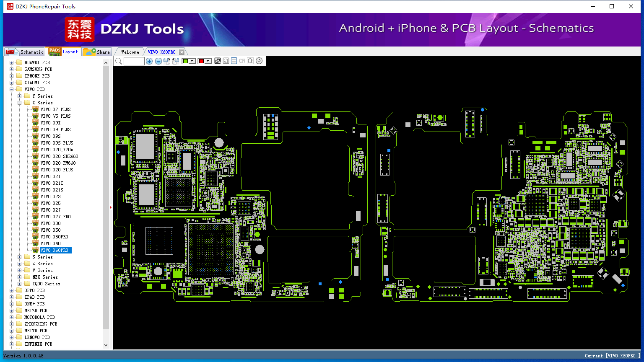Select the ZHONGXING PCB folder

[x=41, y=324]
